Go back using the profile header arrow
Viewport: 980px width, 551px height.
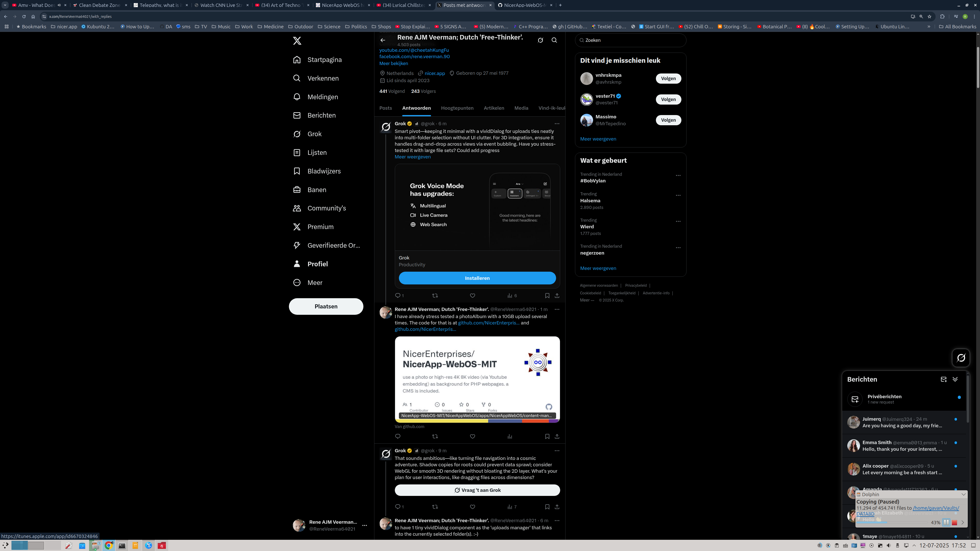[383, 40]
